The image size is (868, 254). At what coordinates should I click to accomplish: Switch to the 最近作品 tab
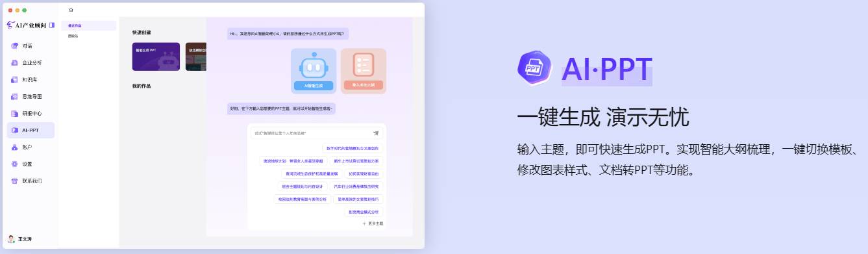click(x=89, y=26)
